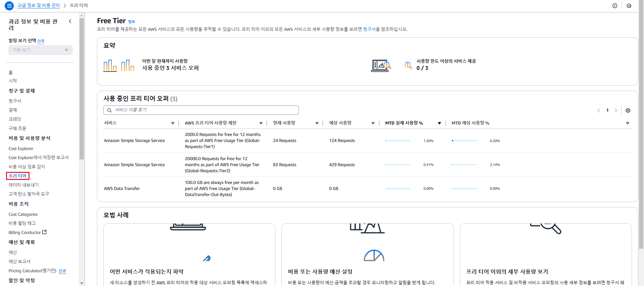Click the gauge icon in budget card
This screenshot has width=644, height=286.
click(374, 255)
